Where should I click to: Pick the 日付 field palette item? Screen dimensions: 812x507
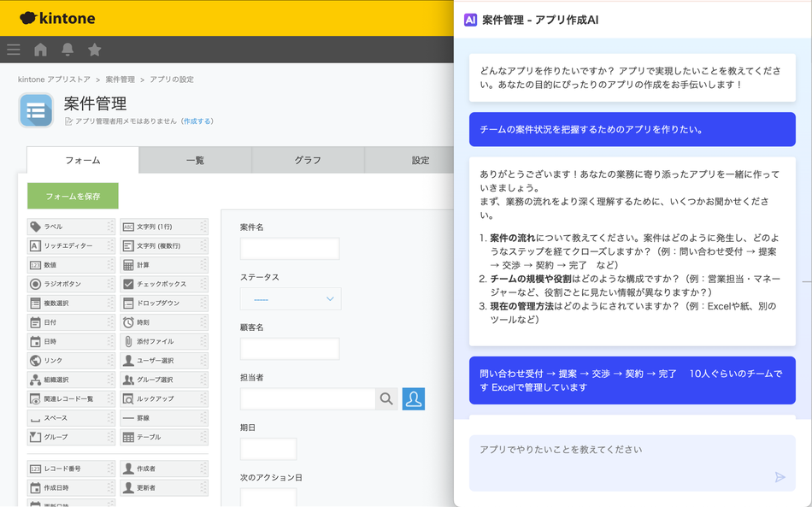point(71,322)
